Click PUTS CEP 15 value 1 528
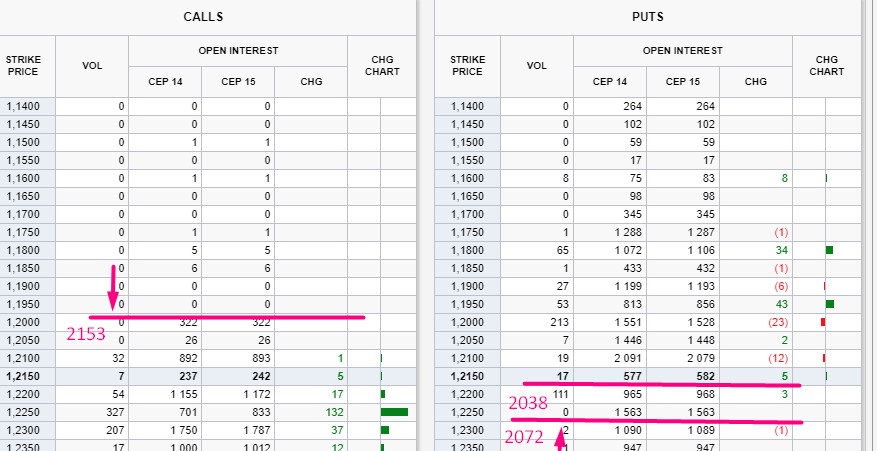This screenshot has height=451, width=877. 701,322
